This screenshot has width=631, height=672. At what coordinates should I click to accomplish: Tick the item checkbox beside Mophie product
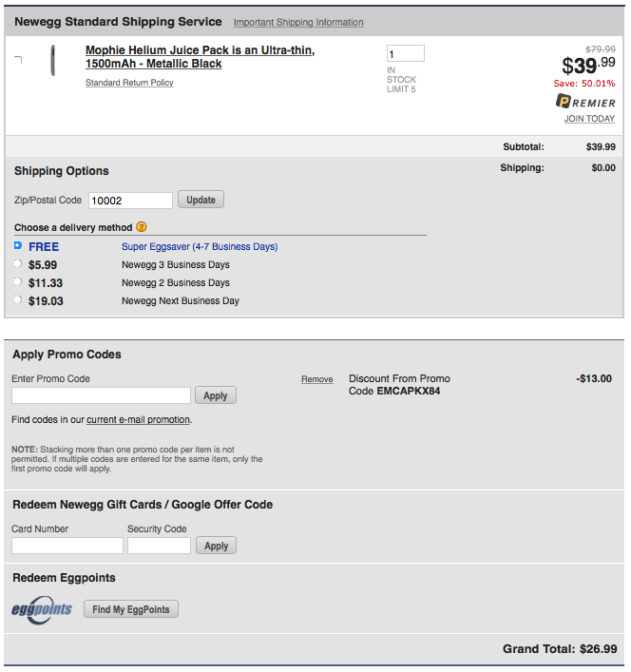click(x=18, y=60)
